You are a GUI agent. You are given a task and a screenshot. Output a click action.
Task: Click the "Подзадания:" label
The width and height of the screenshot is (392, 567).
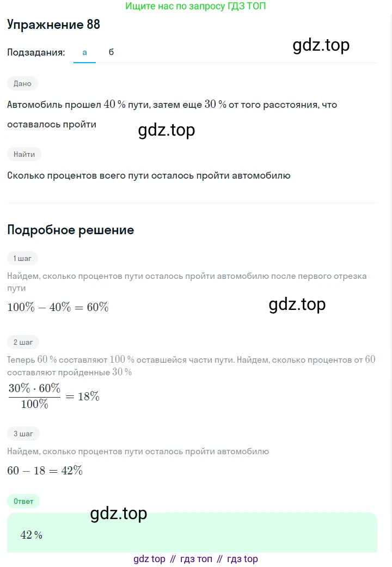[x=36, y=52]
